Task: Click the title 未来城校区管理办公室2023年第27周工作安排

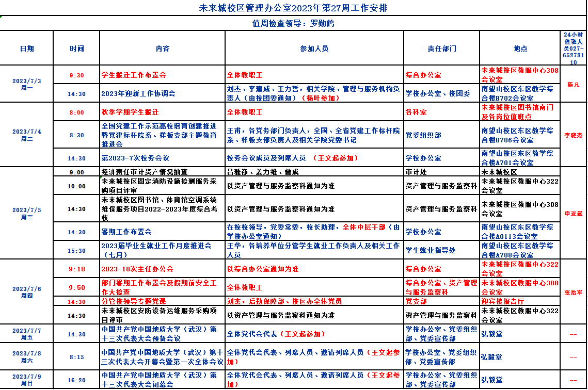Action: pos(293,8)
